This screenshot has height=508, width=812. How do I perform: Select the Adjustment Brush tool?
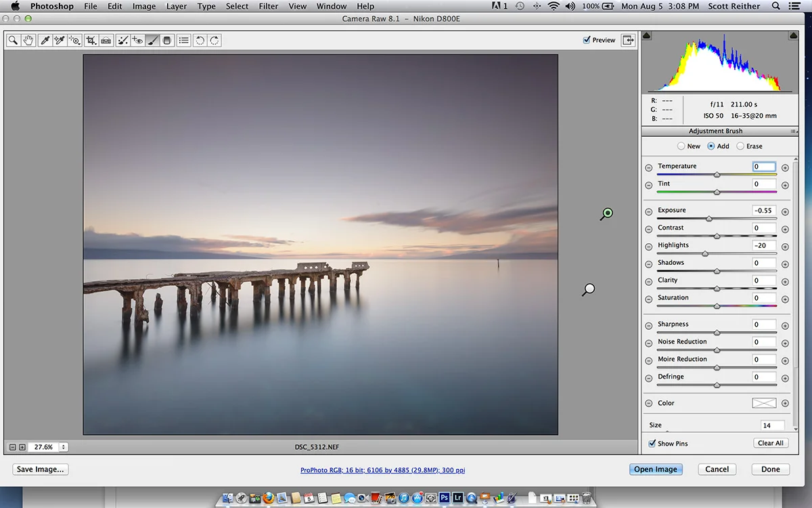click(152, 41)
